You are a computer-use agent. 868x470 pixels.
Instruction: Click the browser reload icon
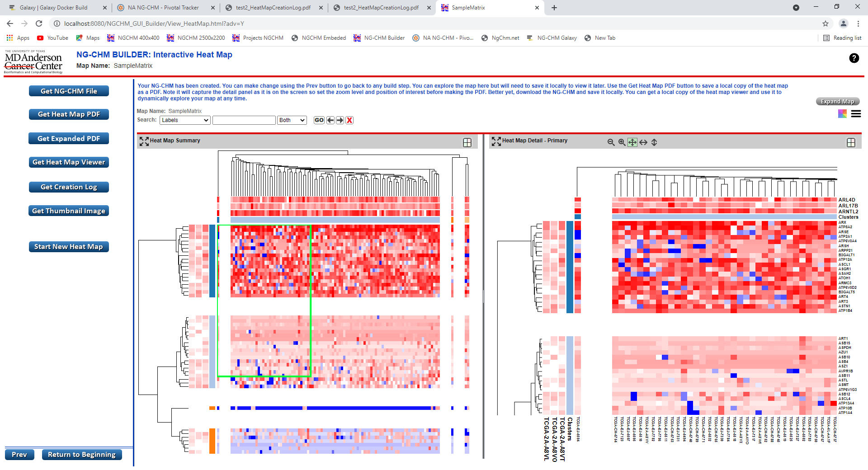39,23
